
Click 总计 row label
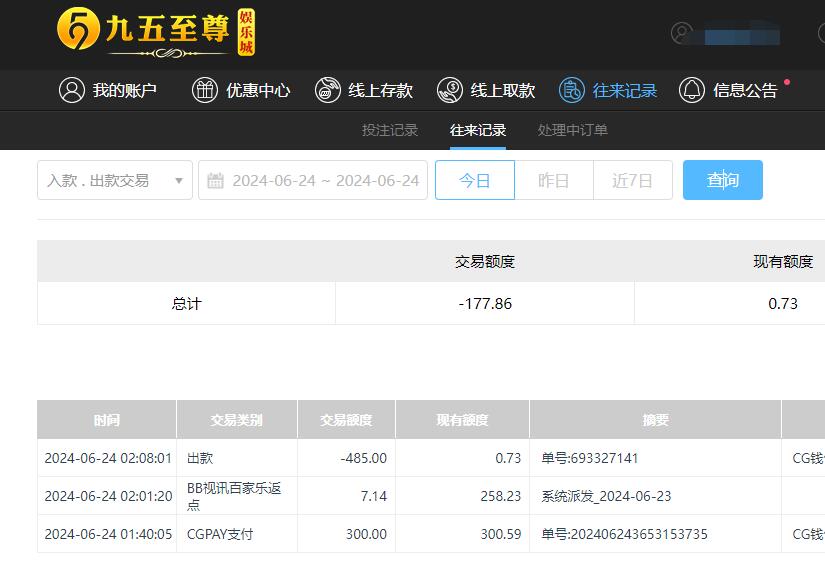click(186, 304)
